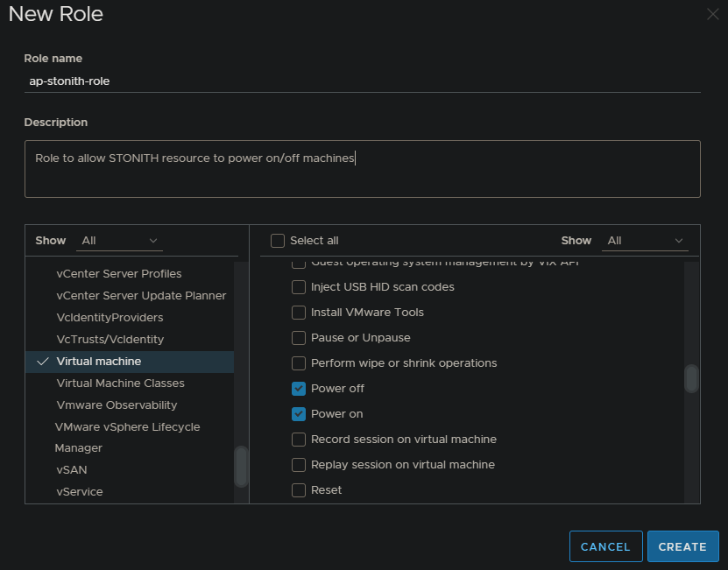728x570 pixels.
Task: Select the Virtual machine category
Action: pos(99,362)
